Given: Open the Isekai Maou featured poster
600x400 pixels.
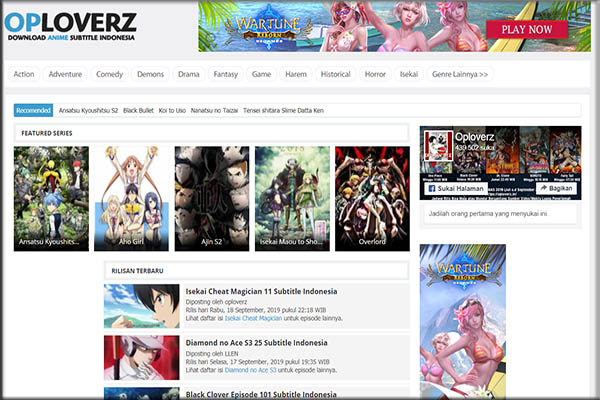Looking at the screenshot, I should pos(292,199).
